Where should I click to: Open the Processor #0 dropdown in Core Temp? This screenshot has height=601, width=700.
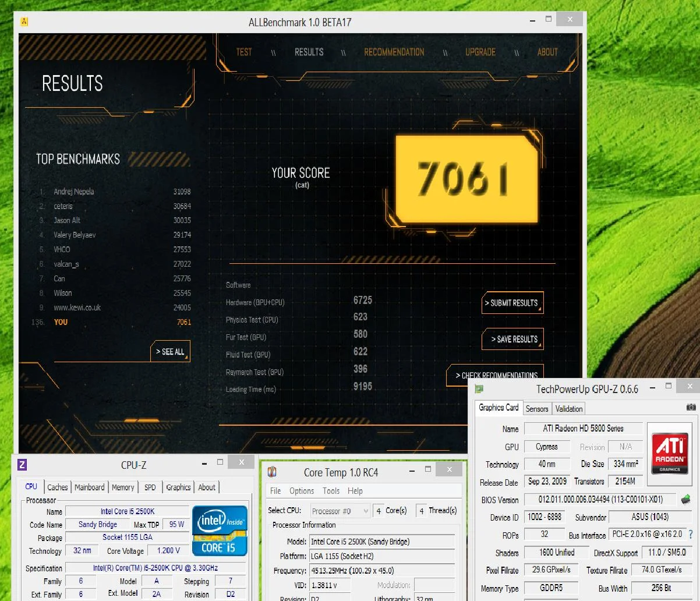click(x=340, y=511)
